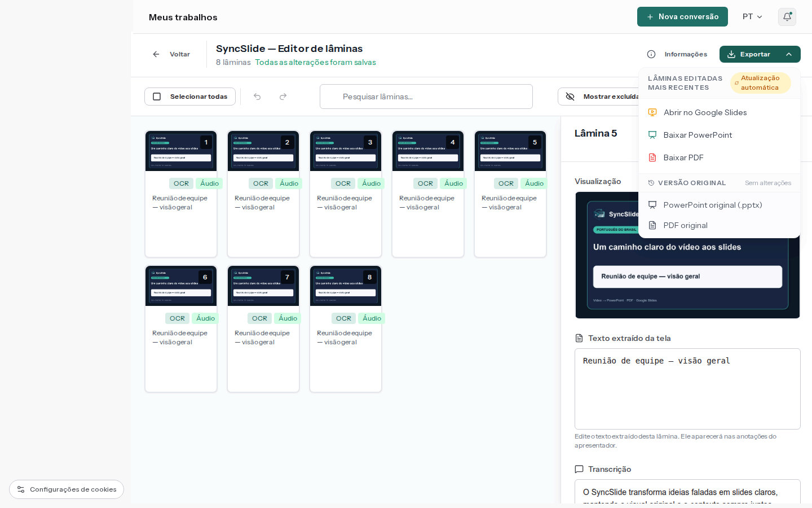Toggle the Áudio tag on slide 1
Image resolution: width=812 pixels, height=508 pixels.
click(x=209, y=183)
